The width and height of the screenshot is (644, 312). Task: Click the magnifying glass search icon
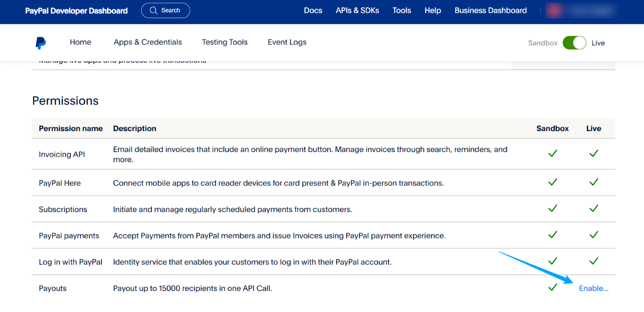point(153,10)
